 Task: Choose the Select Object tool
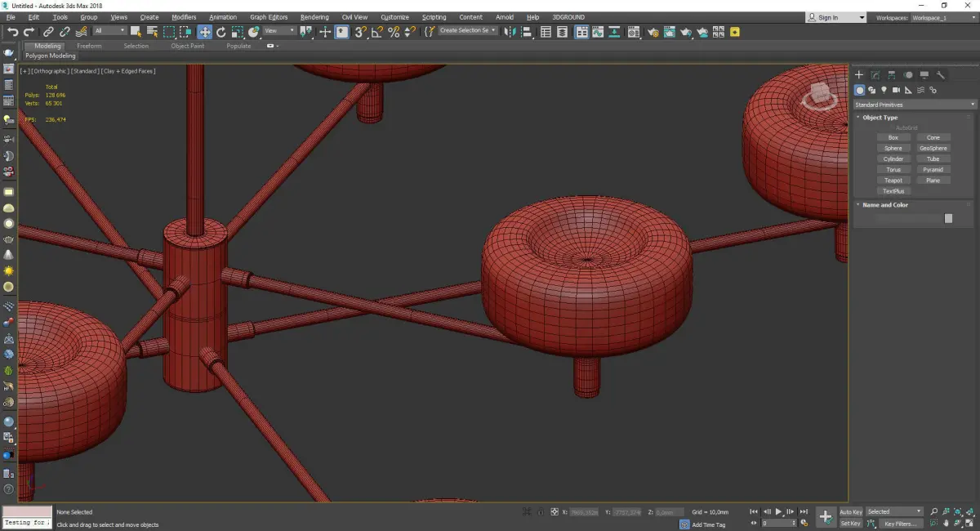point(136,32)
